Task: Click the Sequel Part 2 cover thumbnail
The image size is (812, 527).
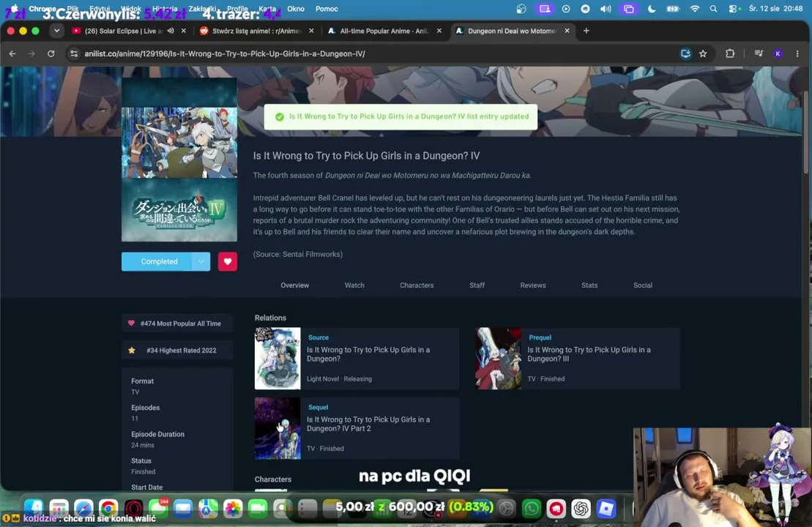Action: [x=278, y=428]
